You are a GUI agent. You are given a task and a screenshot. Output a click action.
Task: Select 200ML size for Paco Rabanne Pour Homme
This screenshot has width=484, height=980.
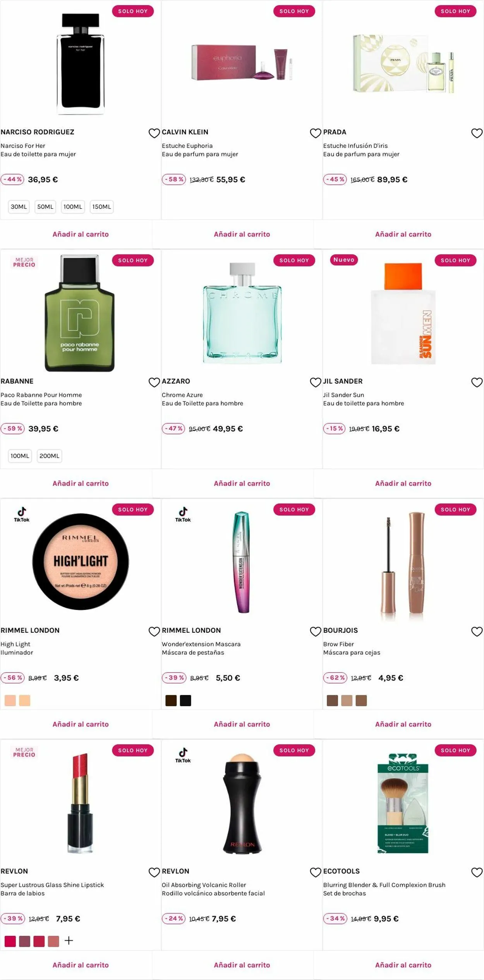(50, 456)
